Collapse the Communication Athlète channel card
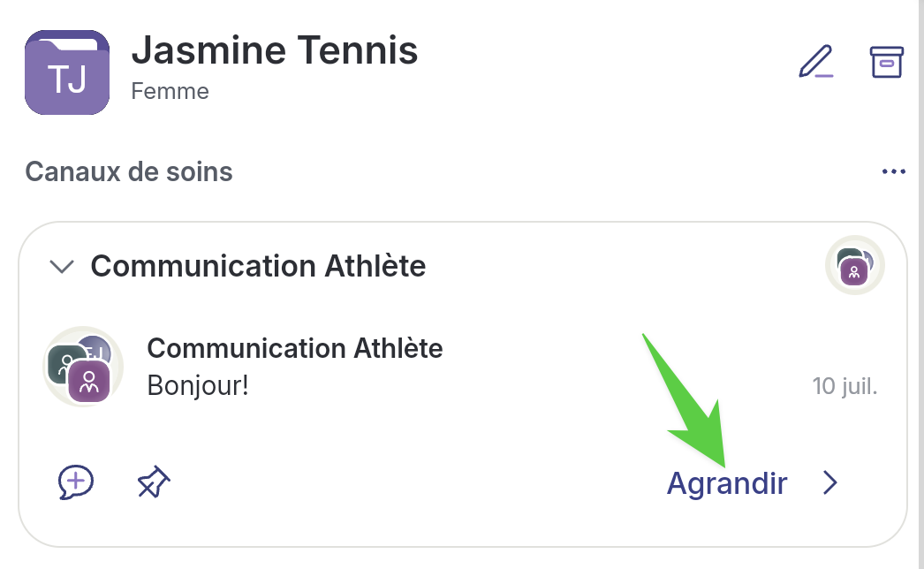The width and height of the screenshot is (924, 569). coord(61,266)
